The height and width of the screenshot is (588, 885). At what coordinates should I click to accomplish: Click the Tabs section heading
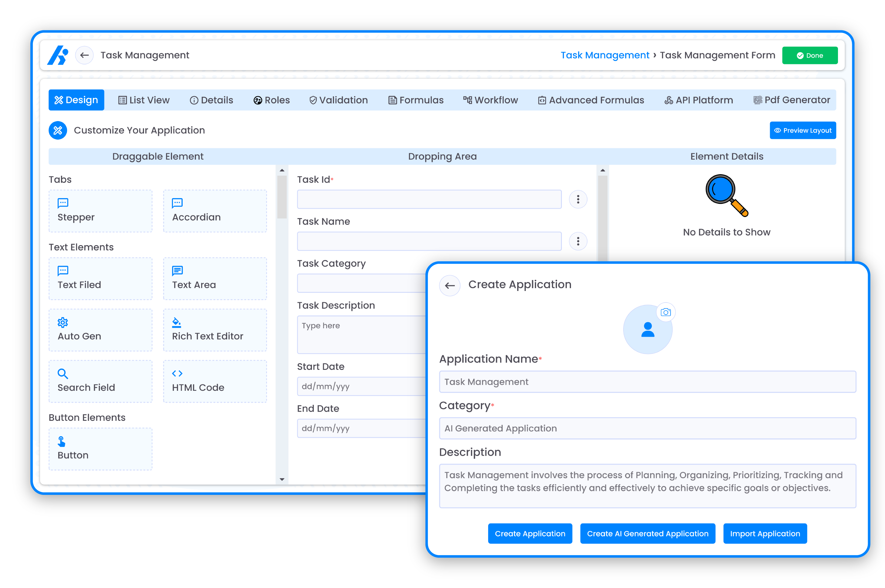(x=60, y=179)
